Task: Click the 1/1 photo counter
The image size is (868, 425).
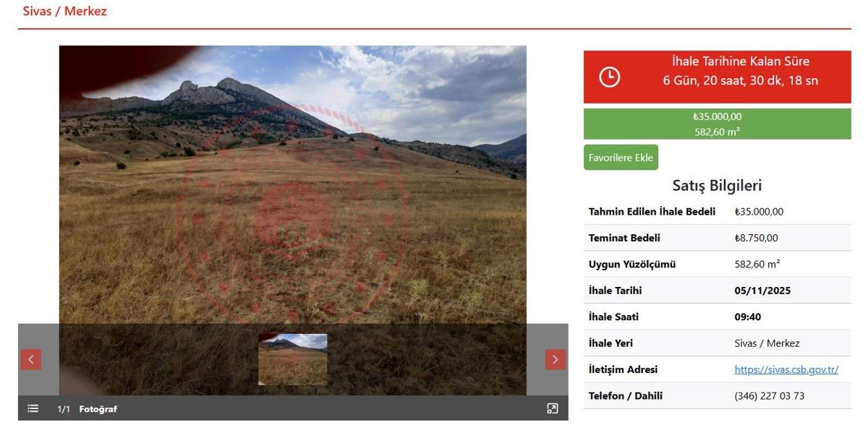Action: tap(64, 410)
